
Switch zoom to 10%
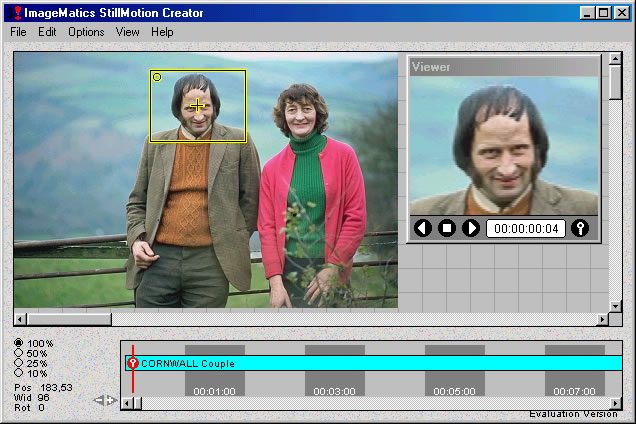coord(19,373)
